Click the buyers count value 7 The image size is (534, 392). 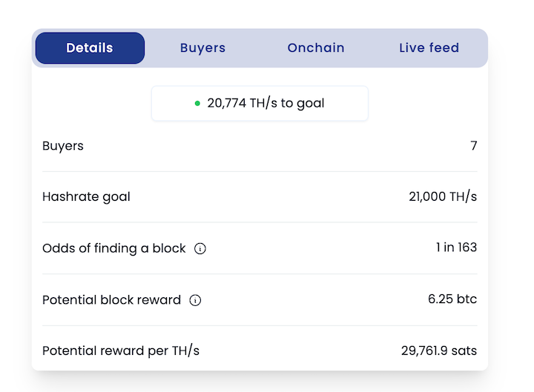[473, 146]
